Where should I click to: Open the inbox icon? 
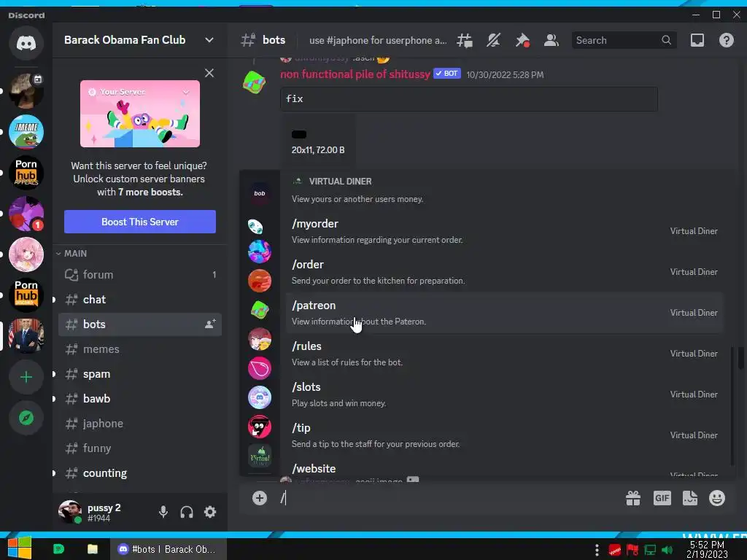(x=697, y=41)
